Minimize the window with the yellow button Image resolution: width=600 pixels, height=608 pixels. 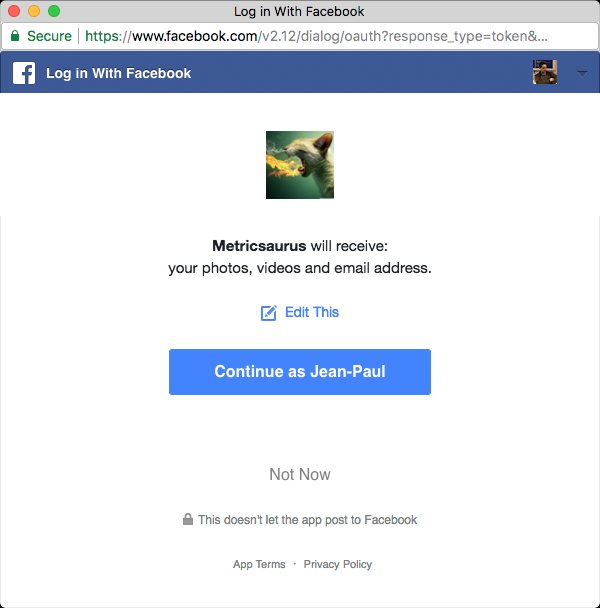(34, 11)
